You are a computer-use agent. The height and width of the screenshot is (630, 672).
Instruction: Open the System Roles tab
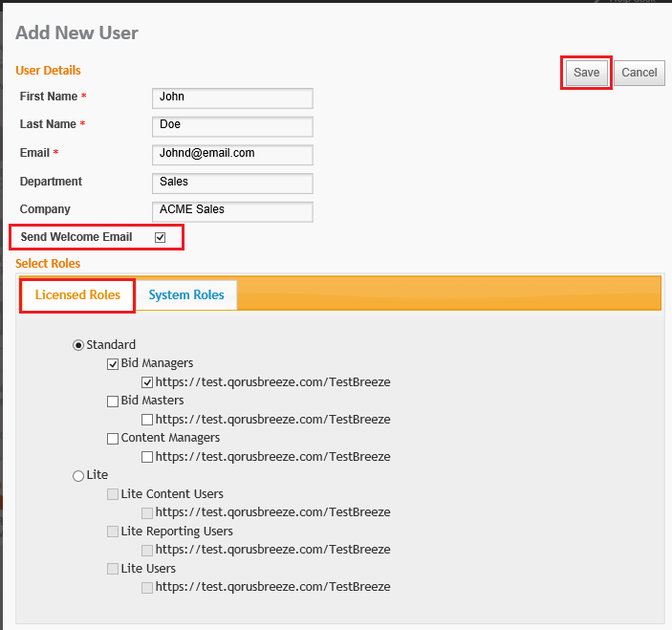[186, 294]
